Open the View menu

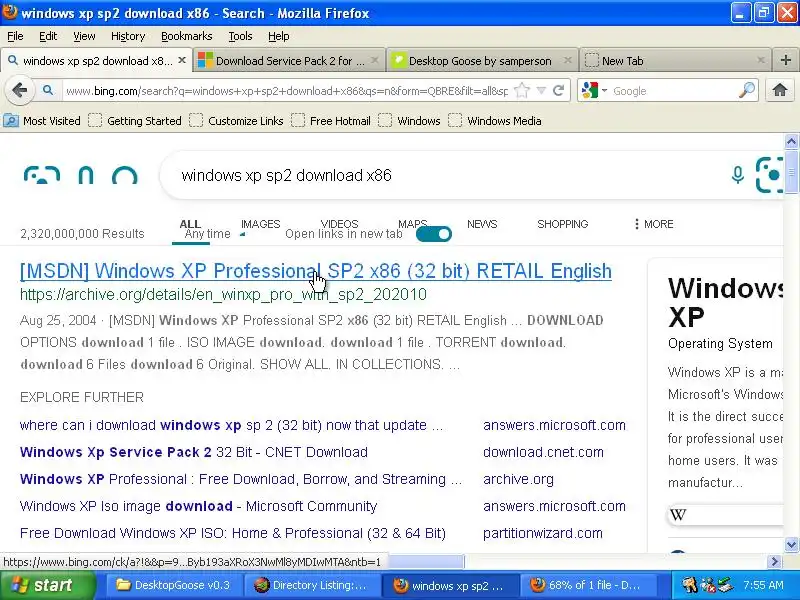tap(84, 36)
